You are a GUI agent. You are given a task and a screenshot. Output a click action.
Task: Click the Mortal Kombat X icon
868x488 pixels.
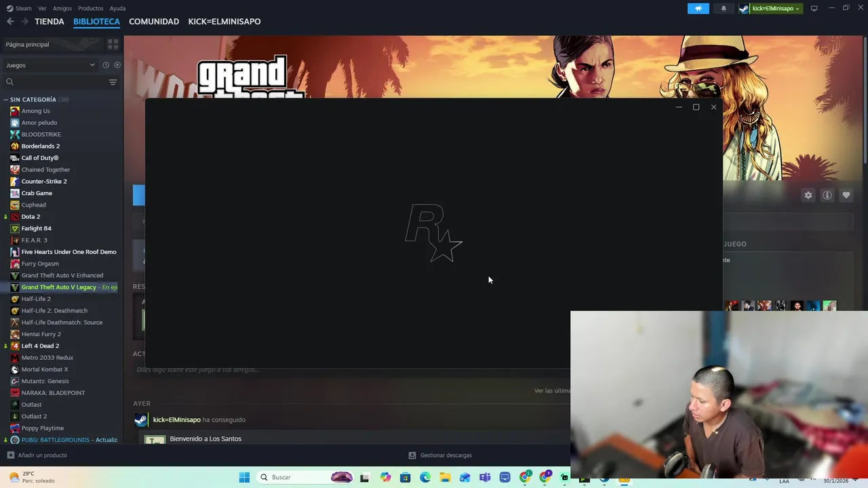[15, 369]
